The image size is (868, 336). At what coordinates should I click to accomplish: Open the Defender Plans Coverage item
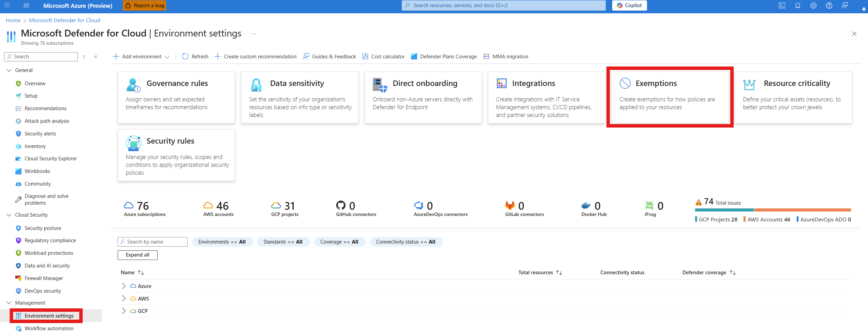[x=444, y=57]
